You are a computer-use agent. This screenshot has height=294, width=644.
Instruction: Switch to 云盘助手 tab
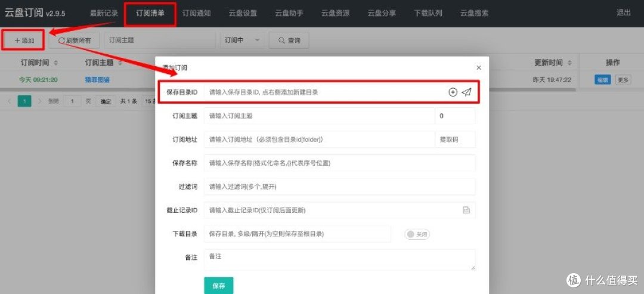pos(289,13)
